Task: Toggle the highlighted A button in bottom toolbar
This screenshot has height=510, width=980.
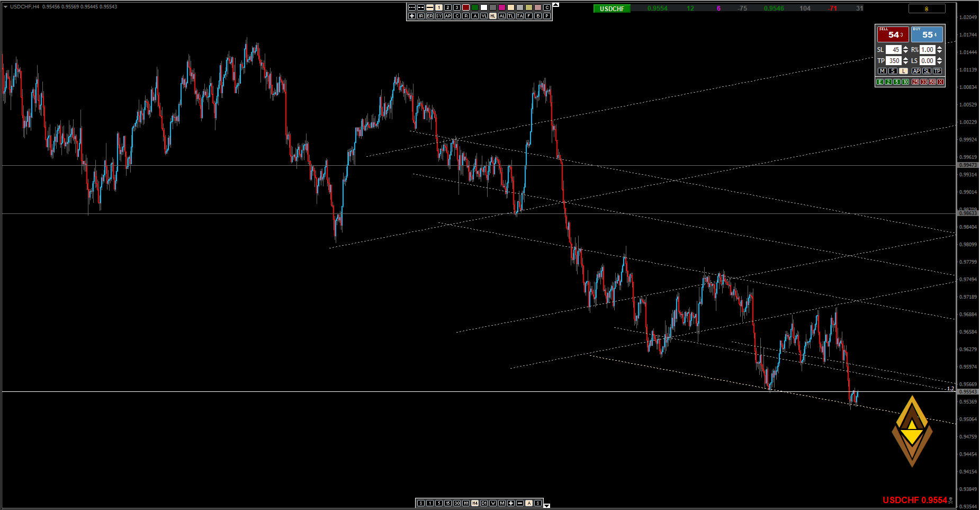Action: [x=529, y=503]
